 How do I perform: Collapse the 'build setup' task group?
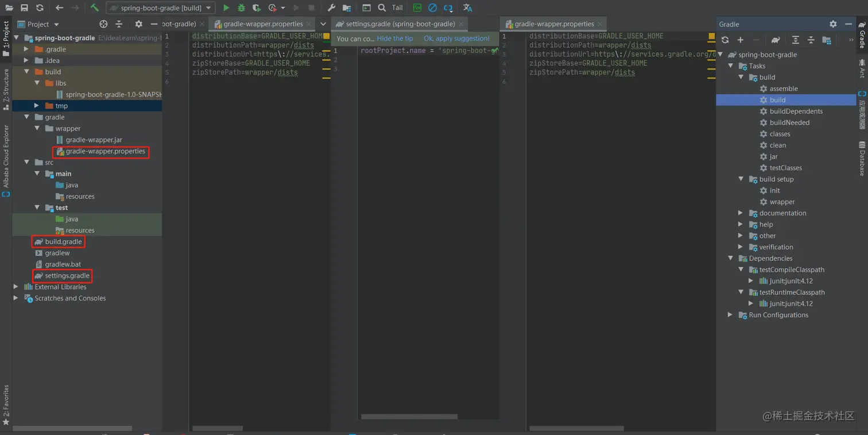coord(741,179)
